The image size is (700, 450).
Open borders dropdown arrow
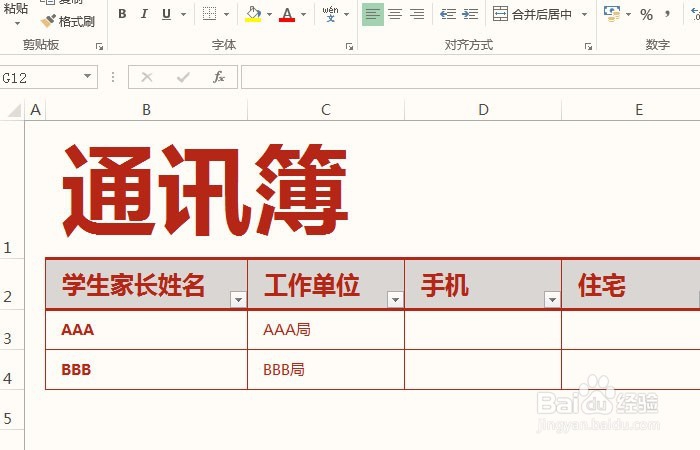(226, 14)
